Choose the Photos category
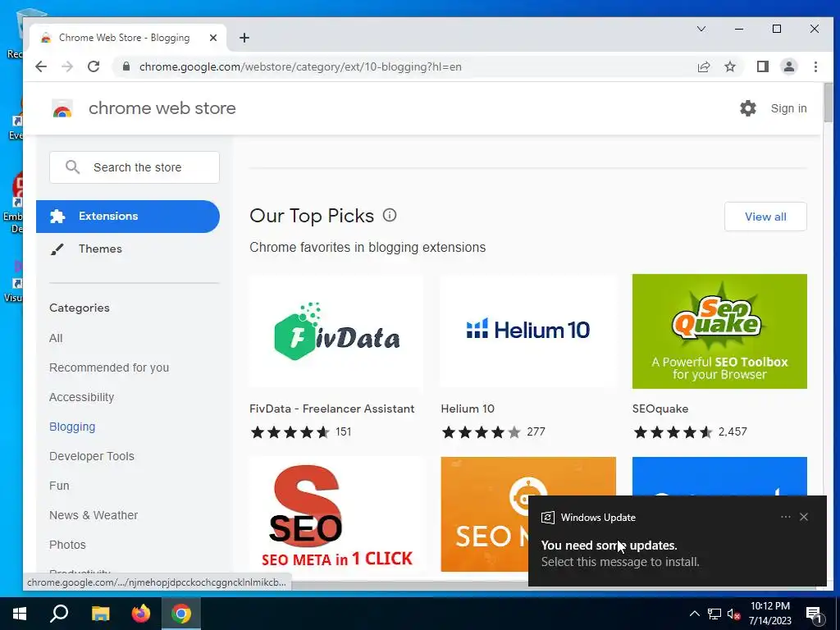Viewport: 840px width, 630px height. click(67, 545)
